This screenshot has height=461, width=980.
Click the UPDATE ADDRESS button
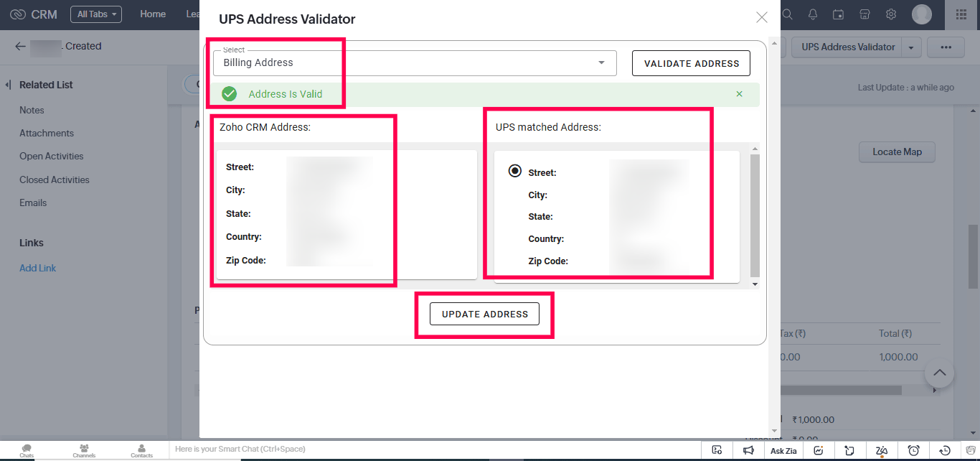point(485,314)
